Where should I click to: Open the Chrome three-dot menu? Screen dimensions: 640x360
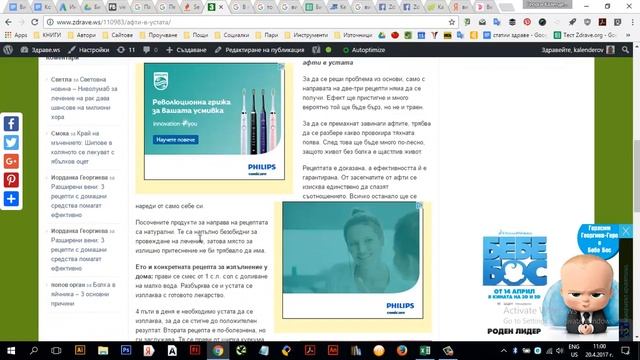(632, 22)
